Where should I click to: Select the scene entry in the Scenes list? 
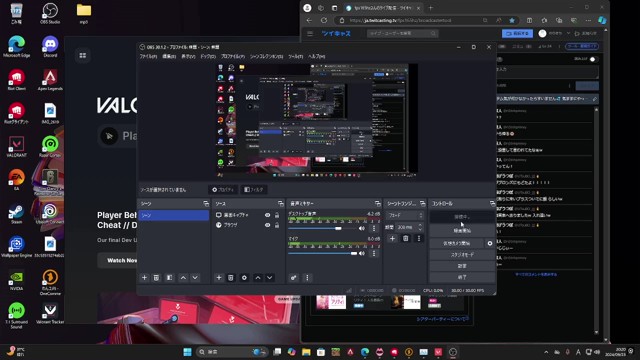coord(174,215)
